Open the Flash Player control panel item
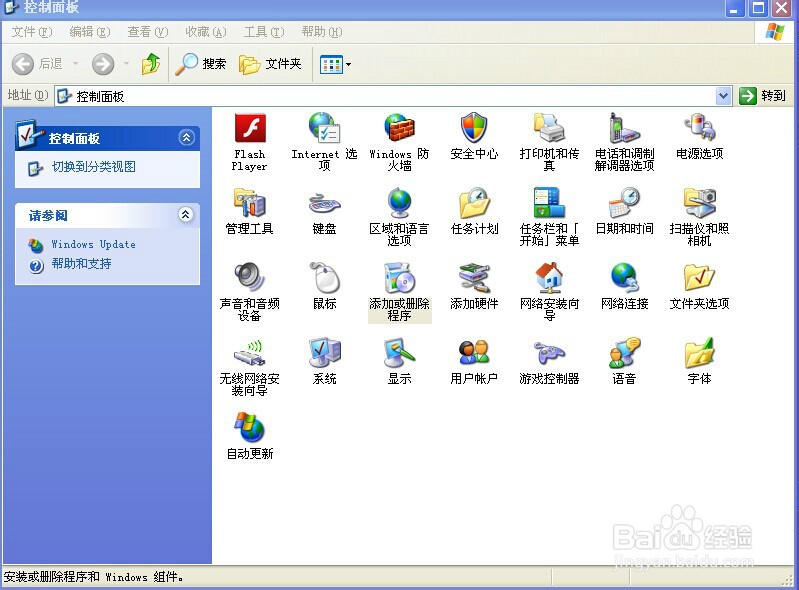This screenshot has width=799, height=590. (x=250, y=128)
